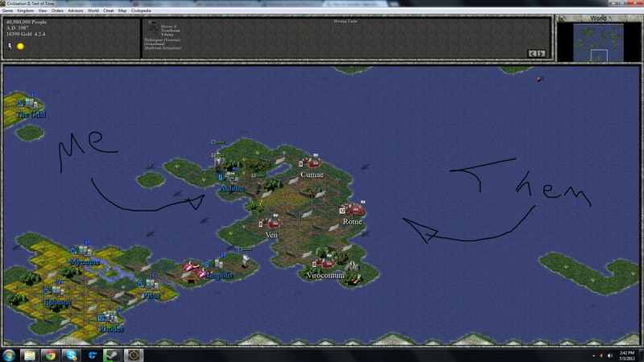Viewport: 644px width, 362px height.
Task: Select the white unit east of Neapolis
Action: point(245,259)
